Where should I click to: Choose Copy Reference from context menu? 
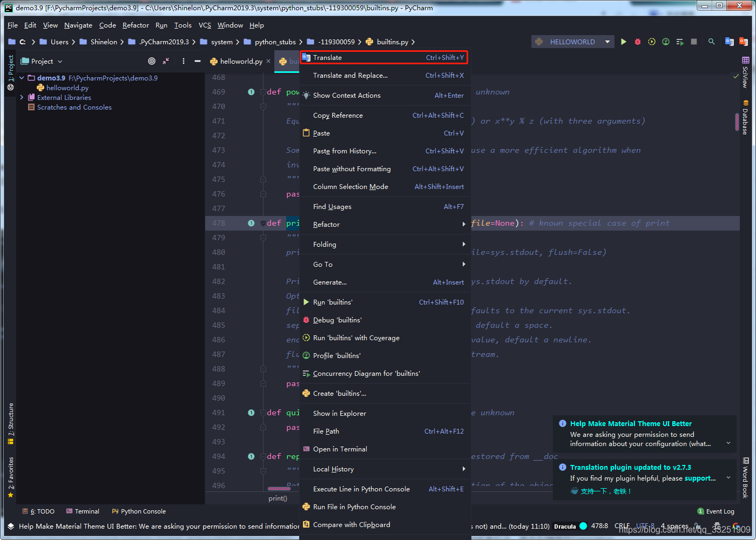386,115
